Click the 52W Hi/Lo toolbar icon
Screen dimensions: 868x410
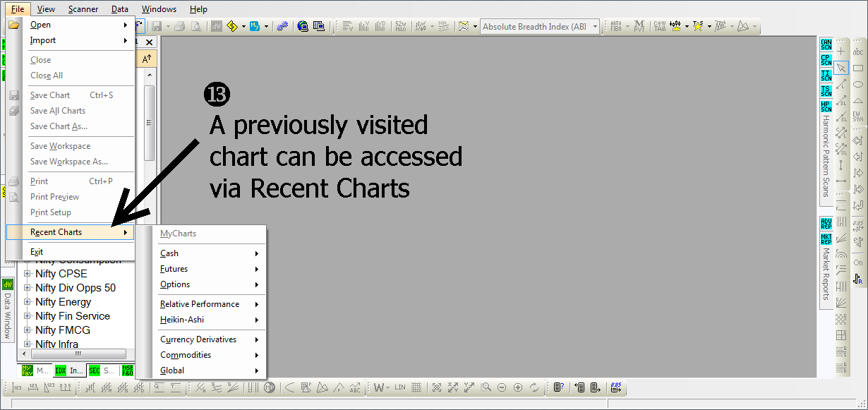click(402, 27)
